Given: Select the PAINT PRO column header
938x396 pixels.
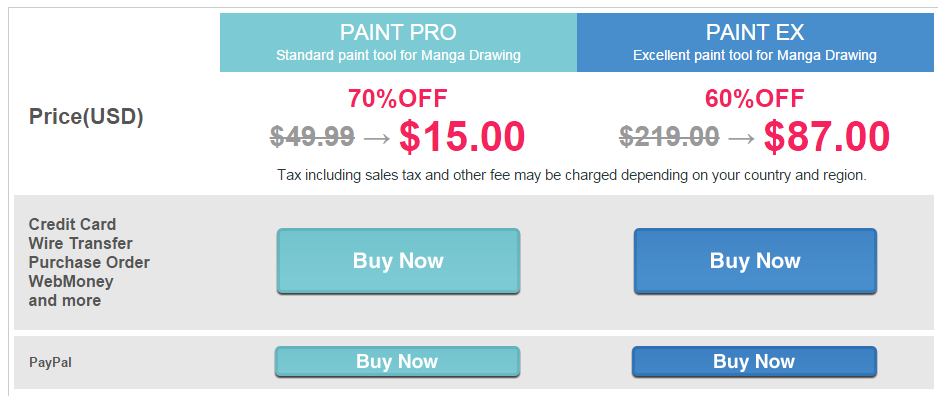Looking at the screenshot, I should coord(398,42).
